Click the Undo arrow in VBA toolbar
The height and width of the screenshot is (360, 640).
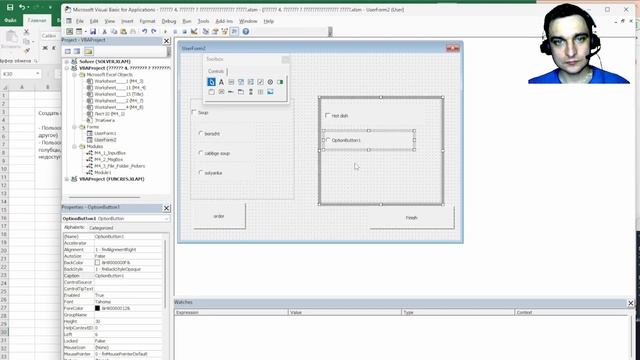(144, 31)
